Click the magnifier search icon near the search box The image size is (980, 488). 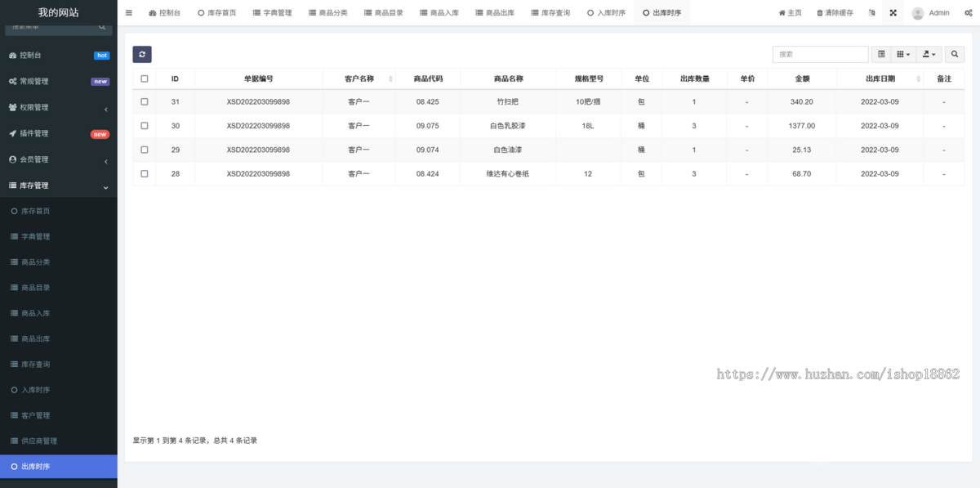pos(954,54)
